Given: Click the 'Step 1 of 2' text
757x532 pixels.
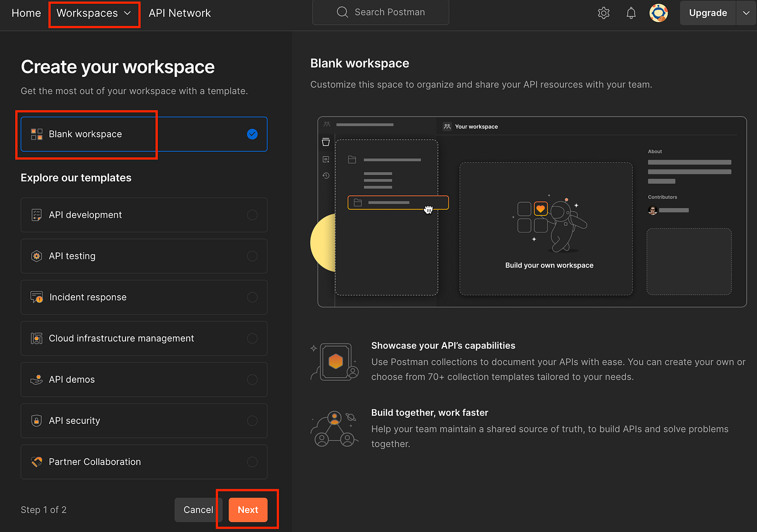Looking at the screenshot, I should point(44,510).
